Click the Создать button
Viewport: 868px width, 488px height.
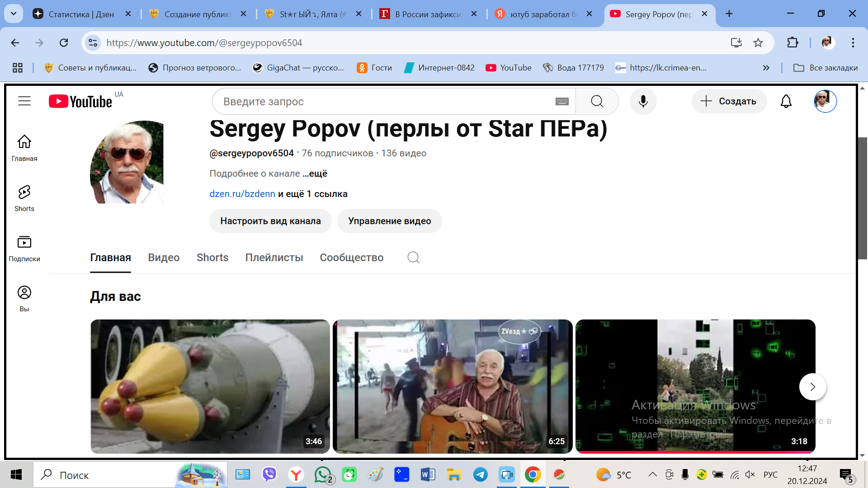point(729,101)
